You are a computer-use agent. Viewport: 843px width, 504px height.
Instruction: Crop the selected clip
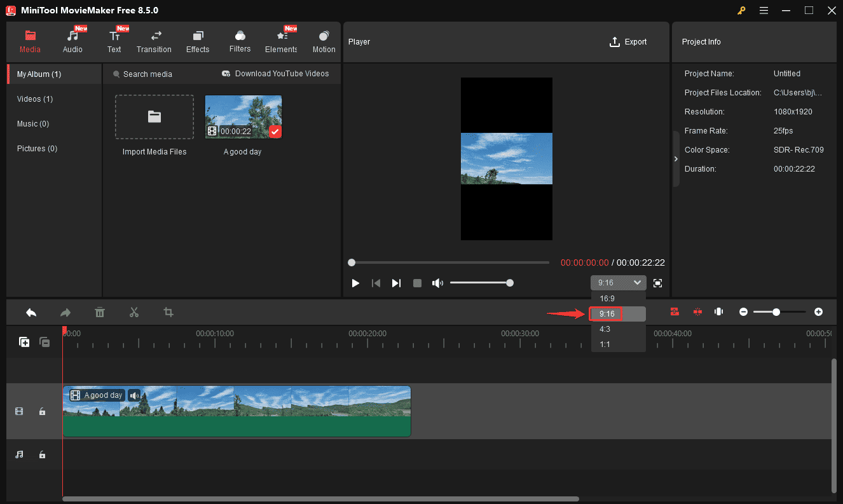[x=168, y=312]
